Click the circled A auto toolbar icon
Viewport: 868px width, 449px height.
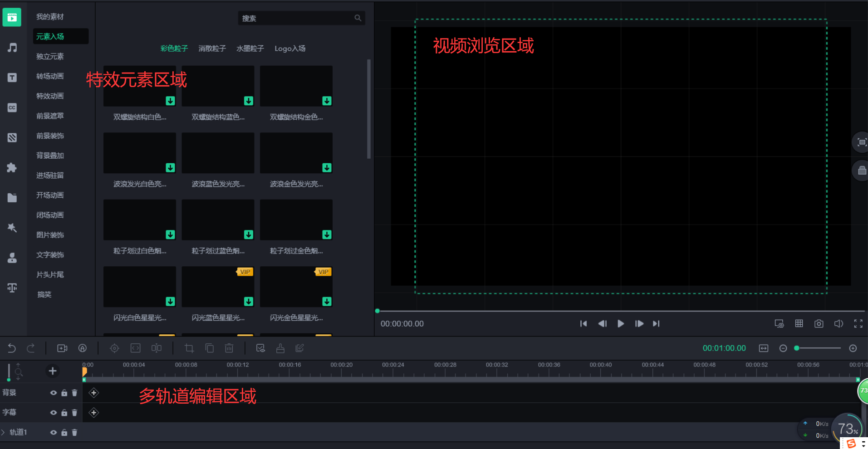tap(83, 348)
